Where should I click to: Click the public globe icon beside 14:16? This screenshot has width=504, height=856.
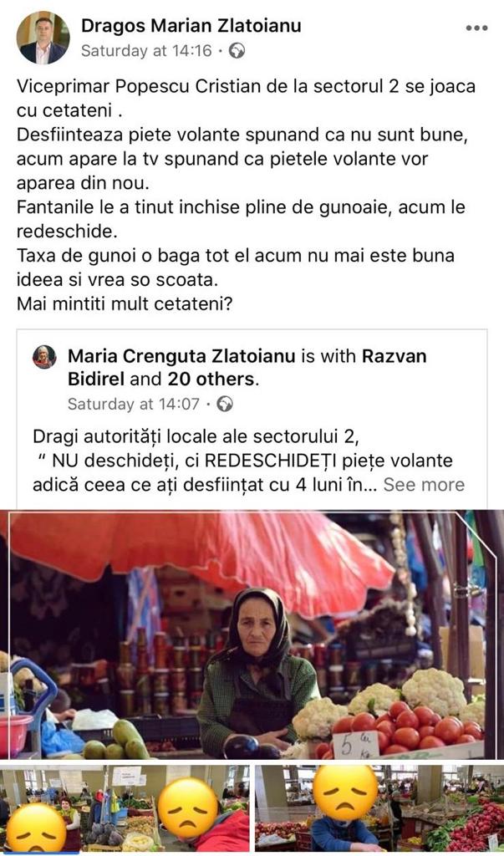(237, 51)
